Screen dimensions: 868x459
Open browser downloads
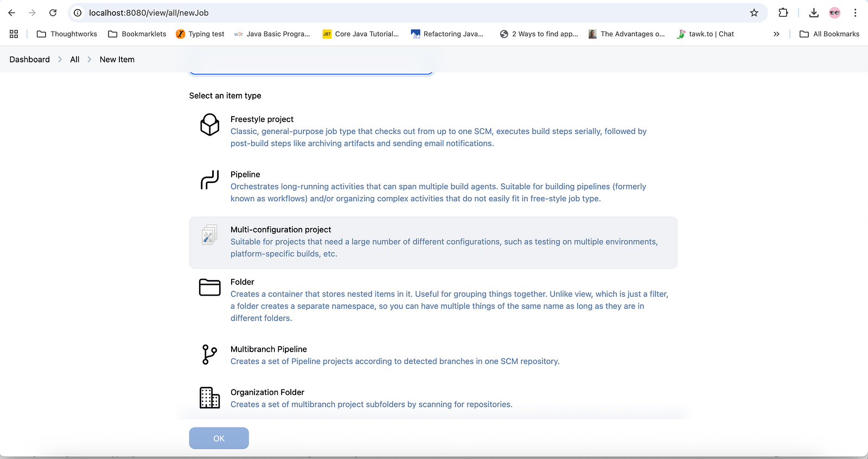point(814,12)
